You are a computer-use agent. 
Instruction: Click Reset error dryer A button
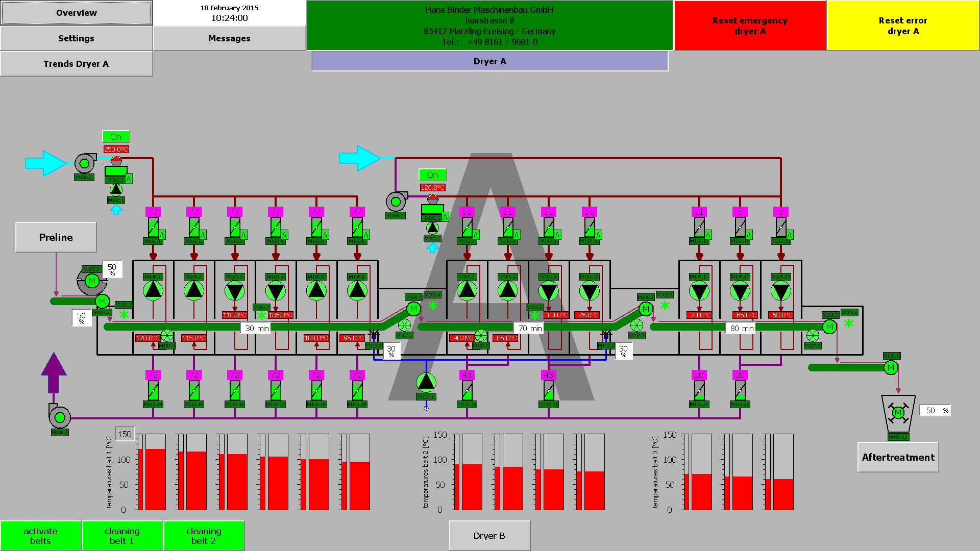[903, 26]
